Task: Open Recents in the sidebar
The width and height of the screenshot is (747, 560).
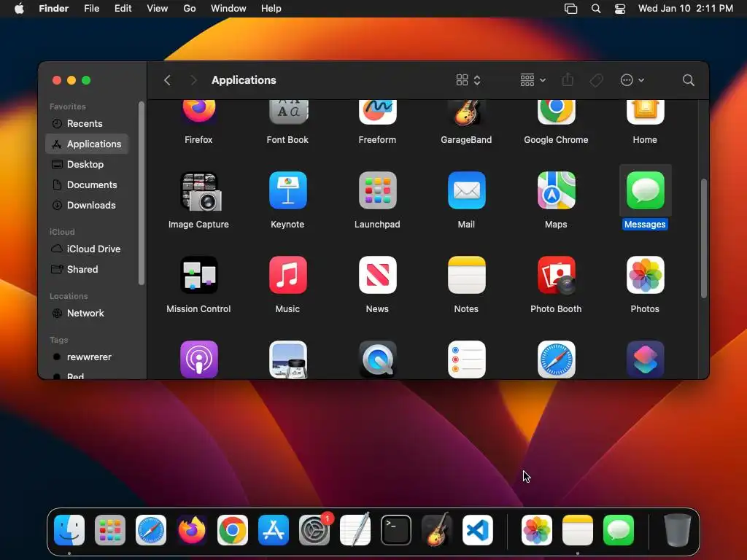Action: [x=87, y=123]
